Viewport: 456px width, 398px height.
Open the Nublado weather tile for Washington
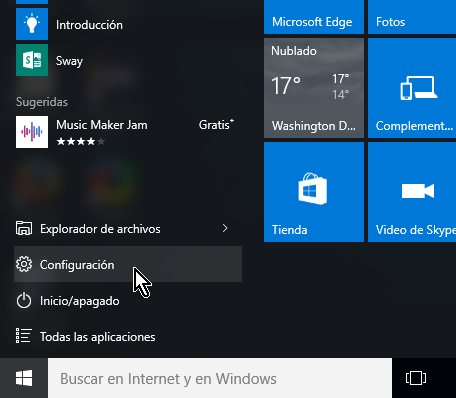(314, 88)
